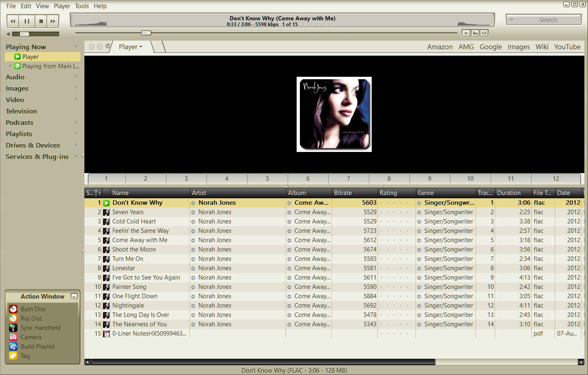
Task: Open the Help menu
Action: point(100,6)
